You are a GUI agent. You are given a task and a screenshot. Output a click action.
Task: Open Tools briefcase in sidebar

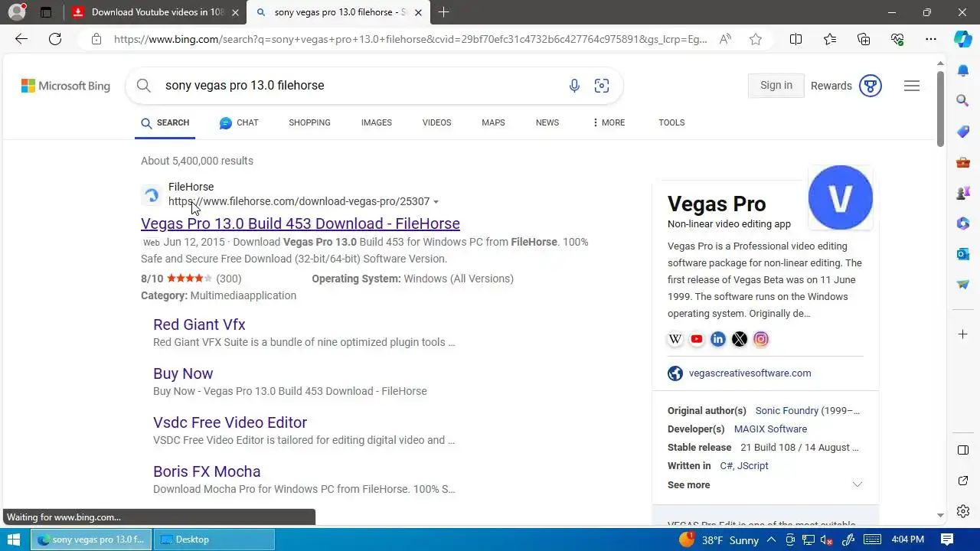[963, 162]
